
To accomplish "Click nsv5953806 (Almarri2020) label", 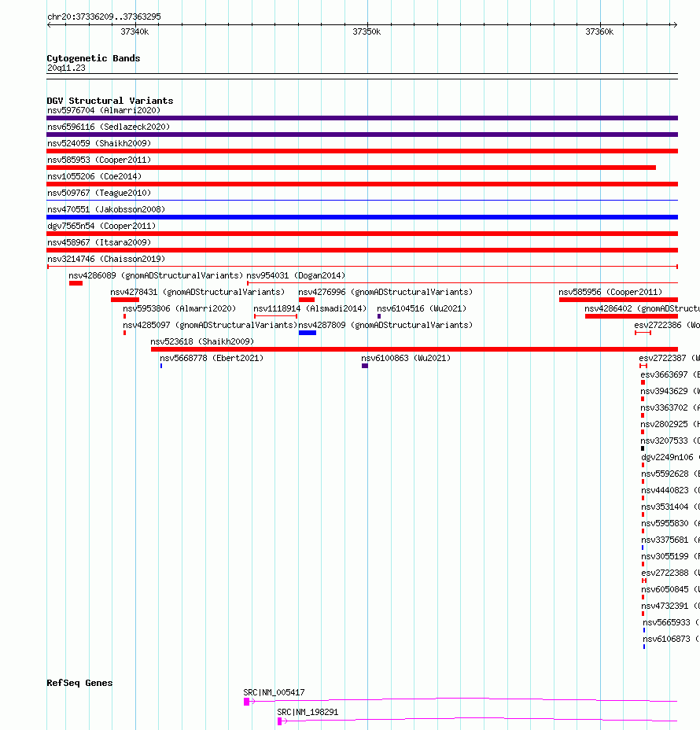I will [x=179, y=308].
